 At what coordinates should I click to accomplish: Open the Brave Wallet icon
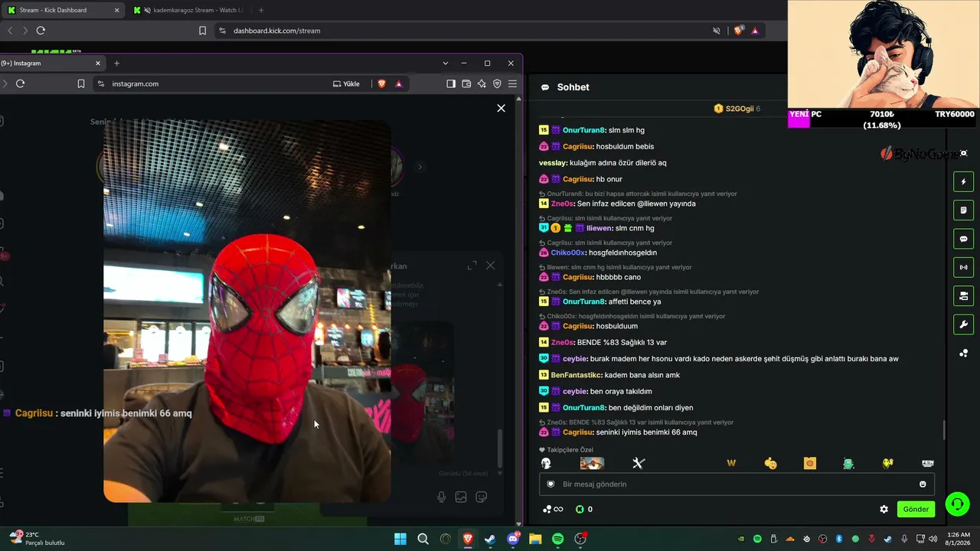(466, 83)
